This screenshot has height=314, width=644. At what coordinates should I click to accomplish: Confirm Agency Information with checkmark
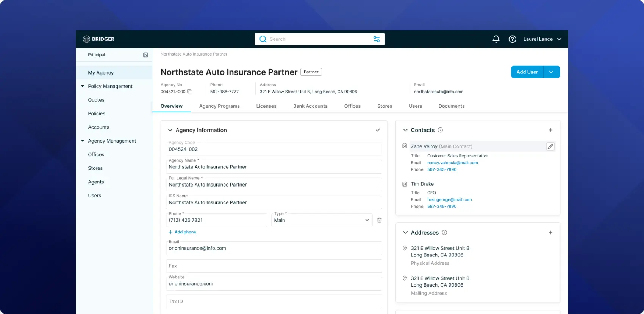tap(378, 130)
